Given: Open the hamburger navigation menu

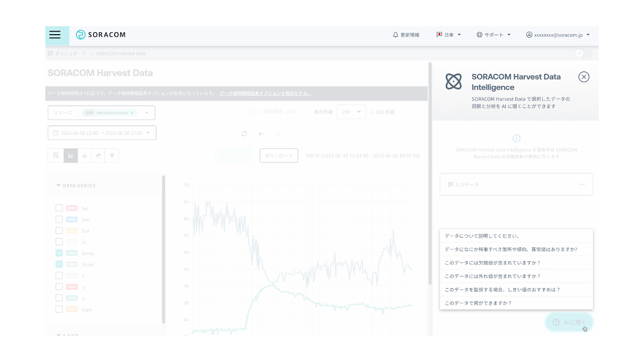Looking at the screenshot, I should tap(55, 35).
